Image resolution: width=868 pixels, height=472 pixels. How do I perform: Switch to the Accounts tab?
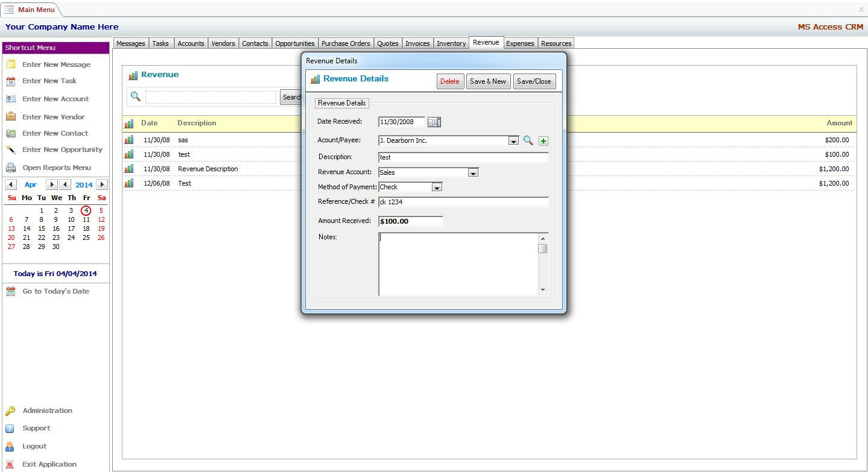(191, 43)
